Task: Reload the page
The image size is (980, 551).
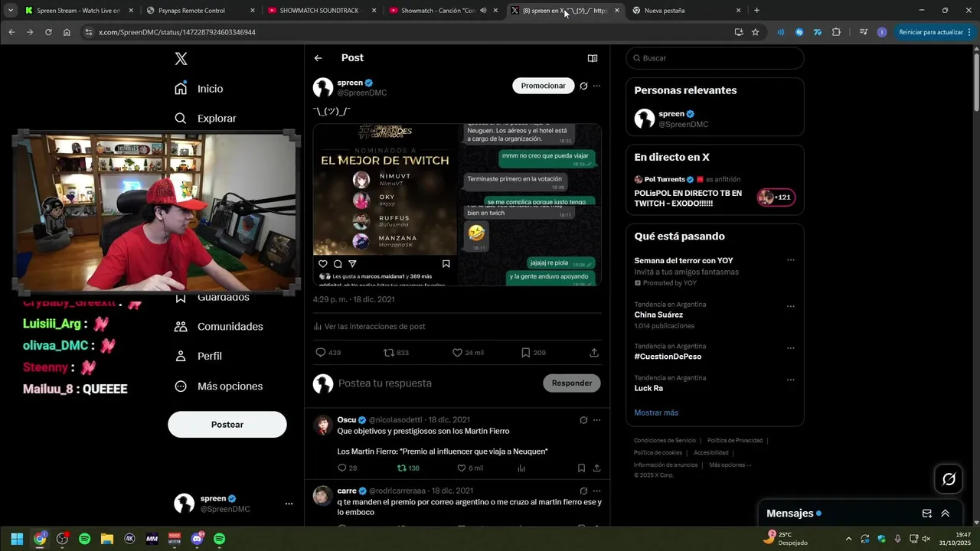Action: coord(48,32)
